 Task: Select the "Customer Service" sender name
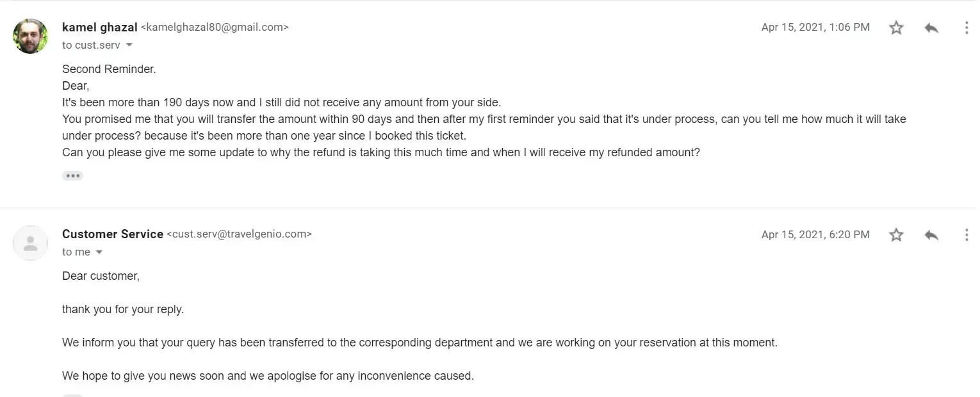(112, 234)
